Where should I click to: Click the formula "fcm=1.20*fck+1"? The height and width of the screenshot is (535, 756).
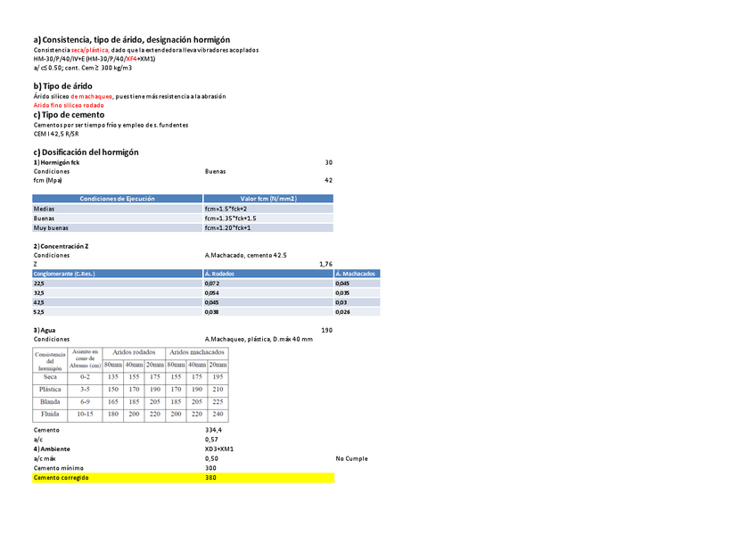227,228
